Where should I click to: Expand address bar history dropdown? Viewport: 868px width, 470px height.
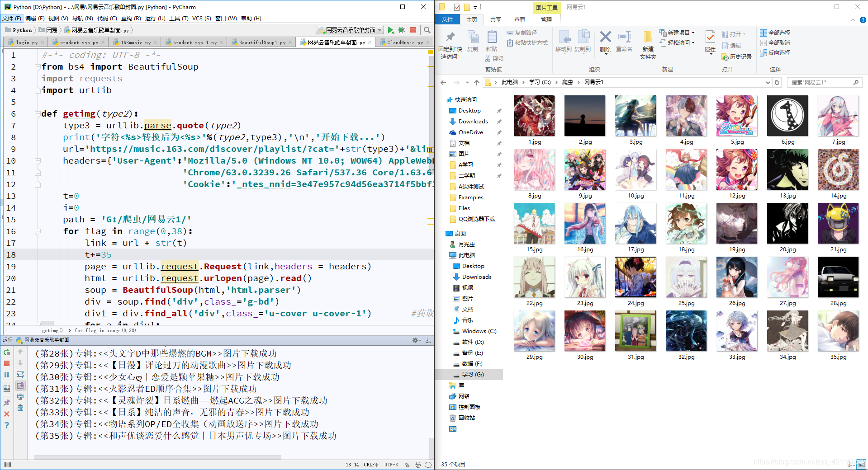point(768,82)
